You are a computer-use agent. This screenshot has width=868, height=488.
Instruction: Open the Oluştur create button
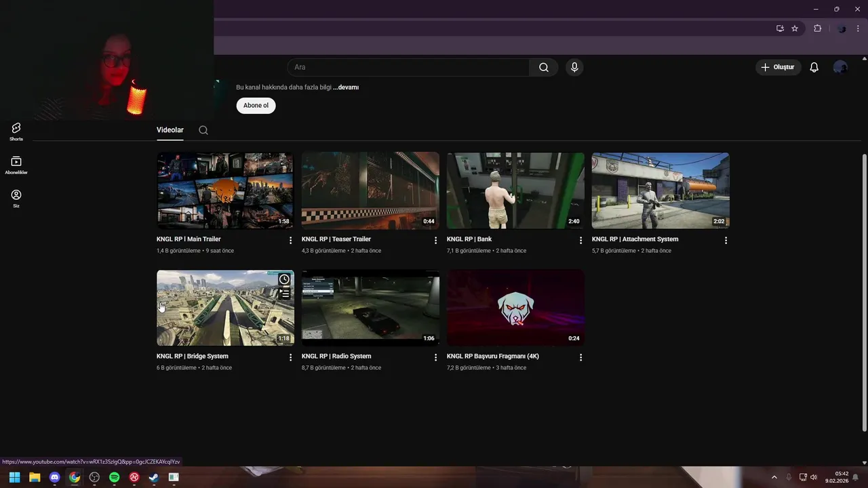(778, 67)
